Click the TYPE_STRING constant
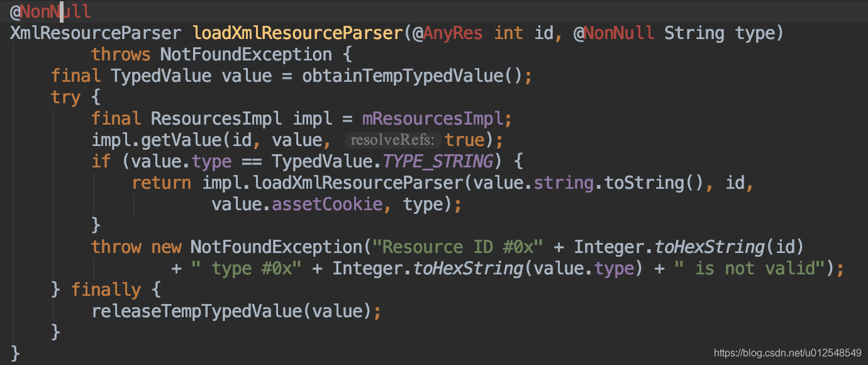The width and height of the screenshot is (868, 365). point(438,161)
